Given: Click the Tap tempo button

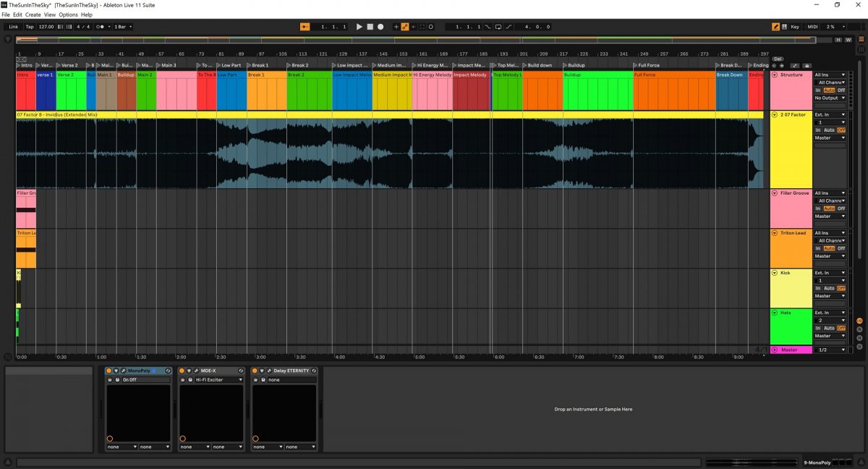Looking at the screenshot, I should [x=30, y=27].
